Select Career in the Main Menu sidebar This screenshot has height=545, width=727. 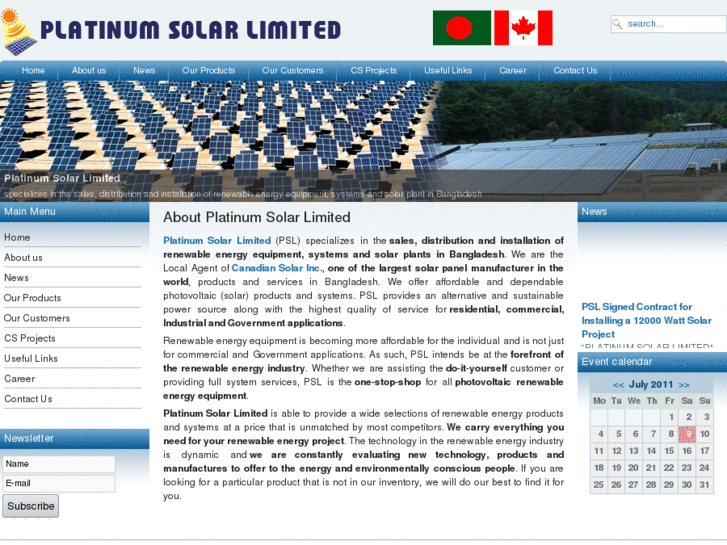pos(72,379)
